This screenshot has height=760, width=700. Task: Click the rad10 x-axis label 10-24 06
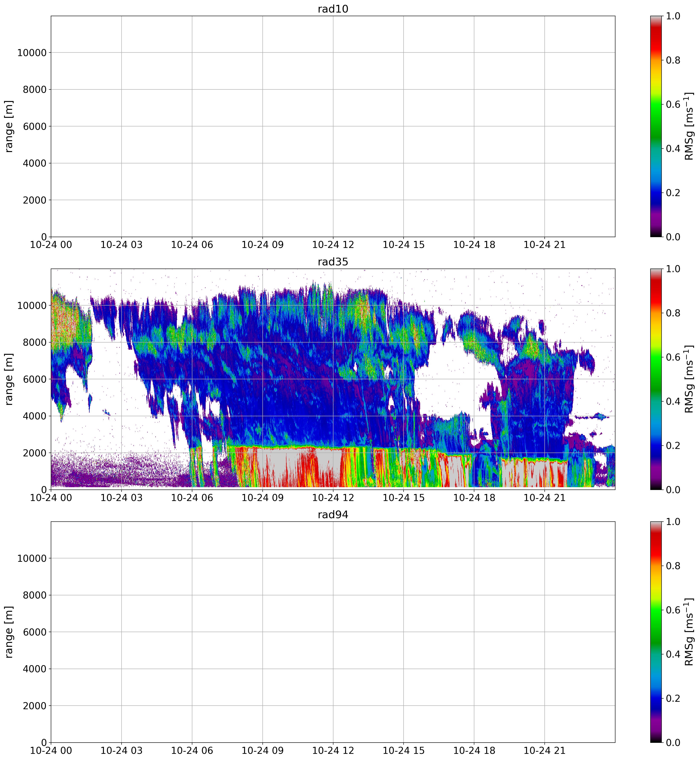(192, 245)
